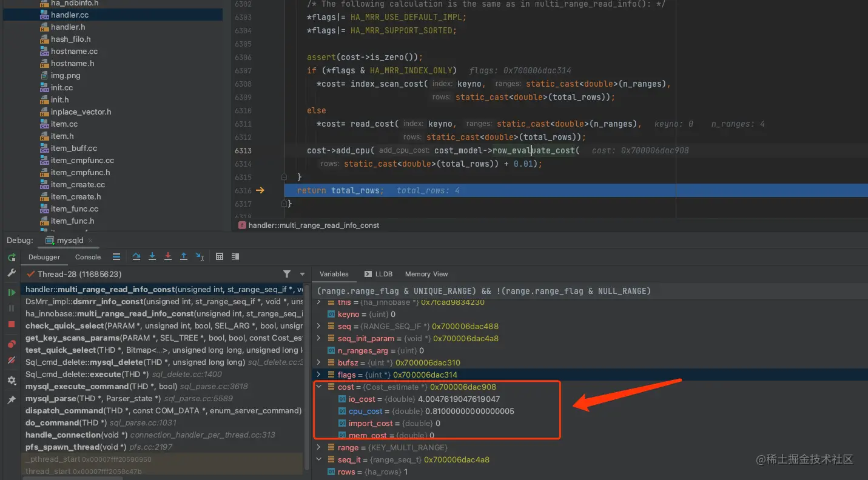This screenshot has height=480, width=868.
Task: Click handler::multi_range_read_info_const breadcrumb
Action: pos(314,225)
